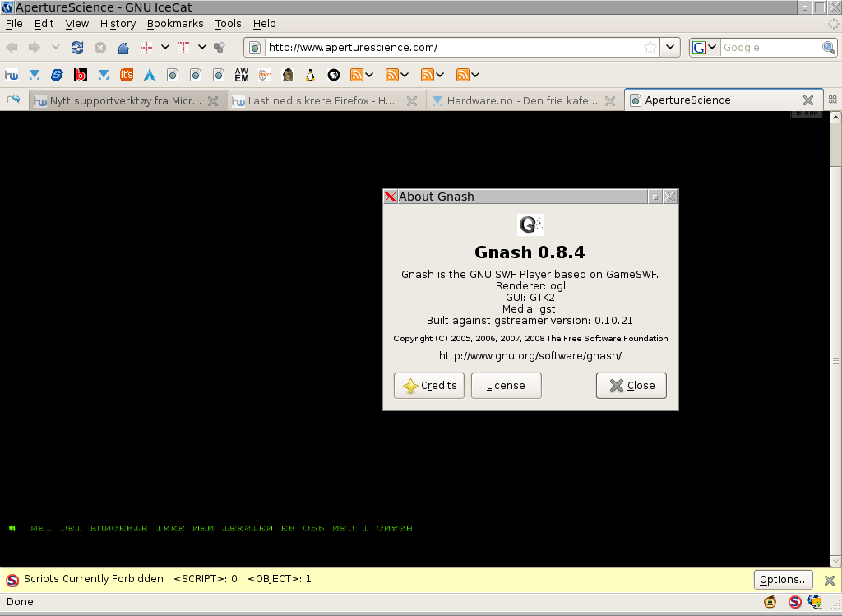The image size is (842, 616).
Task: Open the red b bookmark icon
Action: 81,75
